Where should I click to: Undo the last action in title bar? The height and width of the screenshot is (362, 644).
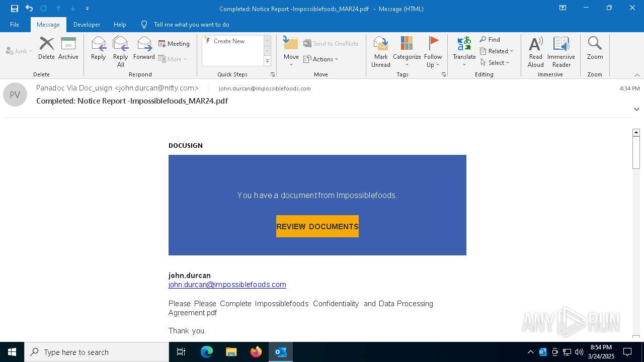(29, 9)
